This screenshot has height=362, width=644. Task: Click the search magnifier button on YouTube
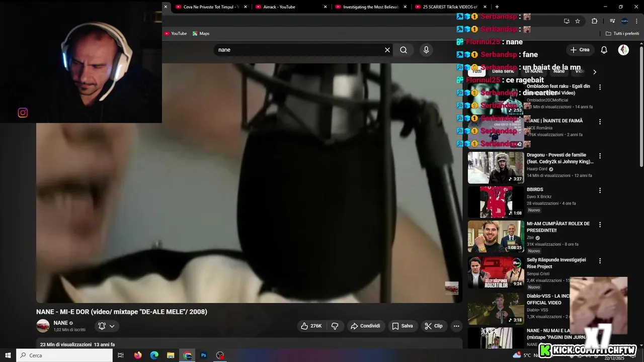(x=404, y=50)
